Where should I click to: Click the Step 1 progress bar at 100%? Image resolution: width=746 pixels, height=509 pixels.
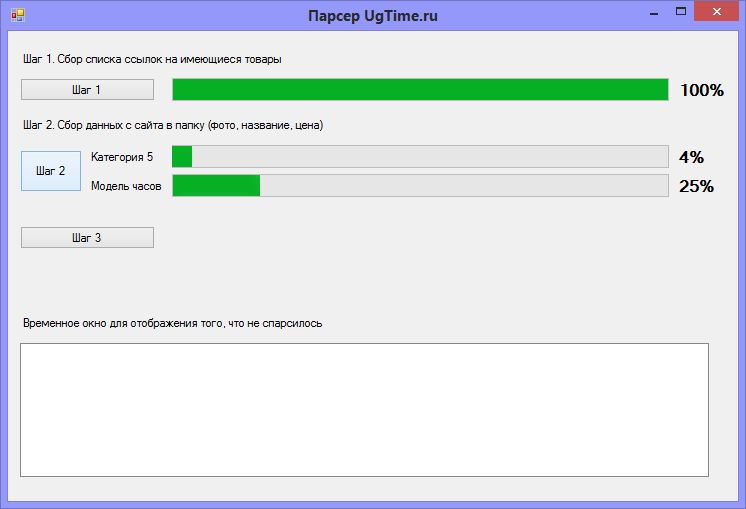pos(420,89)
